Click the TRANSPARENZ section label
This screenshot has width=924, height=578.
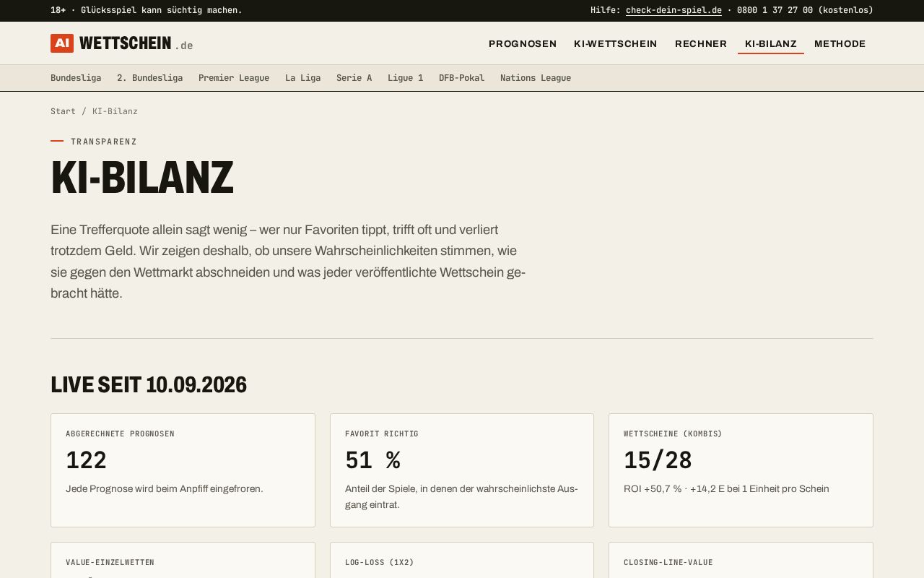[x=104, y=142]
